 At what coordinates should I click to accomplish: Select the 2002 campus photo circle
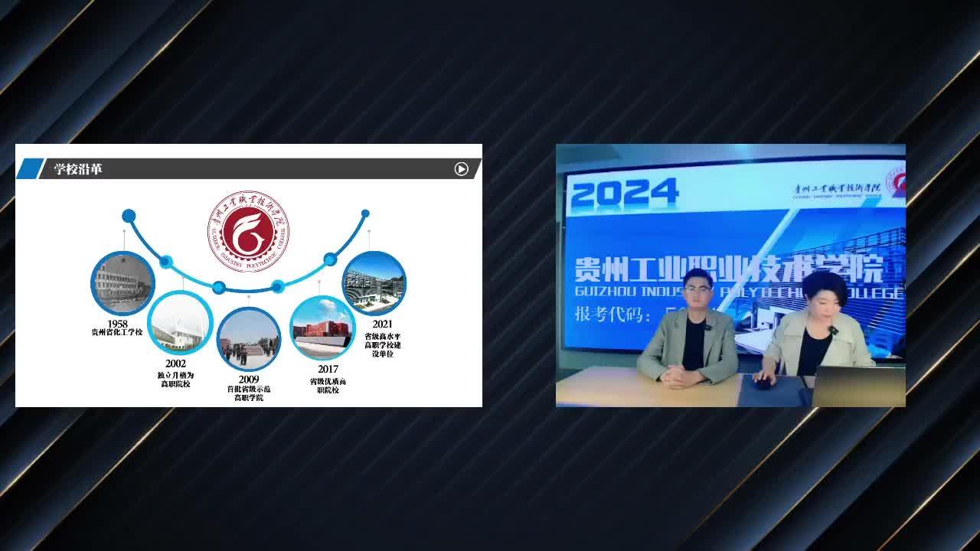(180, 322)
